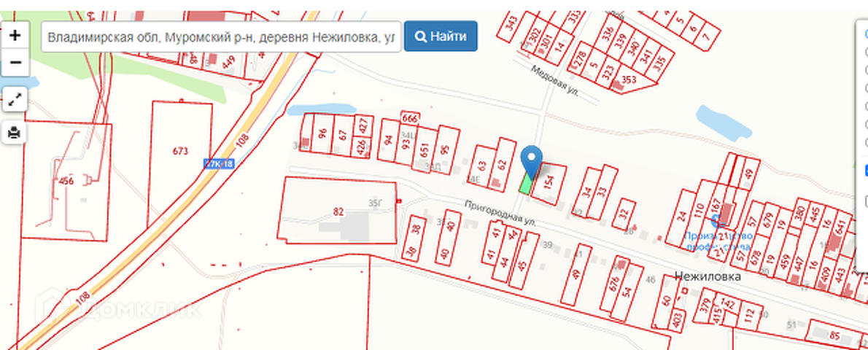Toggle fullscreen map view icon
The width and height of the screenshot is (868, 350).
point(15,100)
